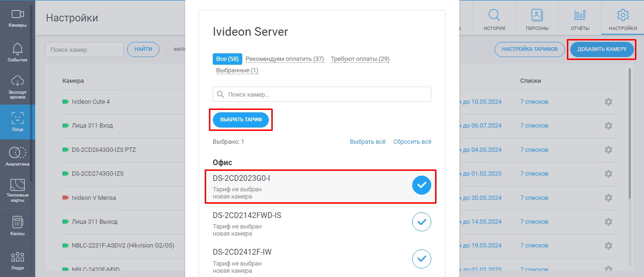Focus the Поиск камер... field in dialog
The width and height of the screenshot is (644, 277).
[322, 94]
